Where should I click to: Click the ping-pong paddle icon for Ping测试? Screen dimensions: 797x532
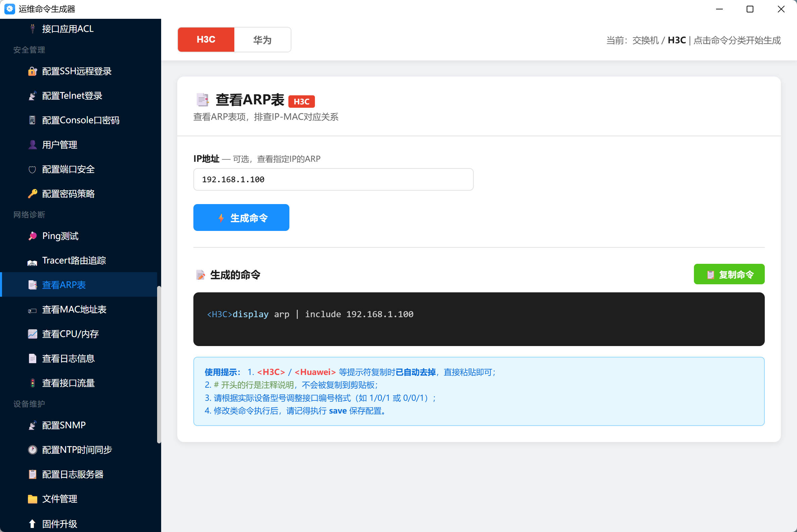[x=32, y=236]
